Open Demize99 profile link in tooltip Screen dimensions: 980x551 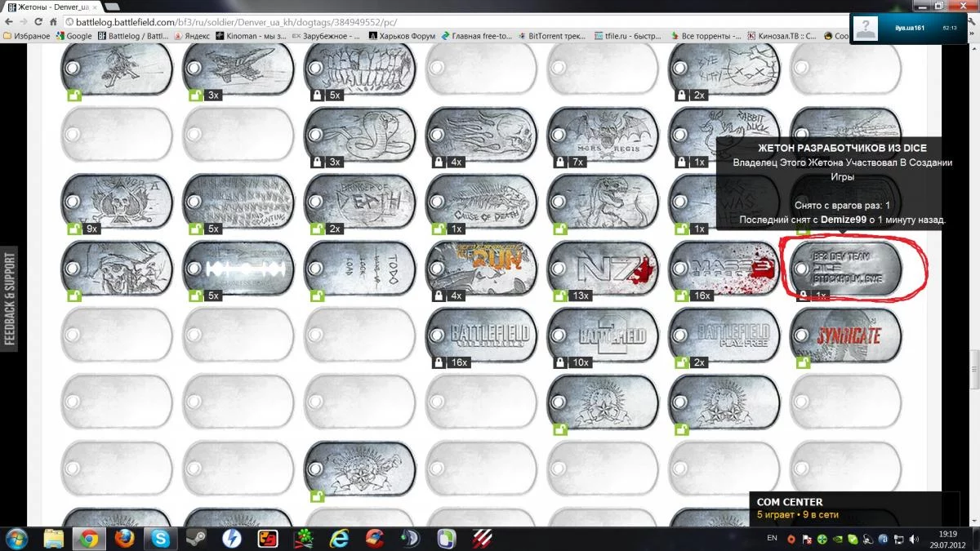click(x=844, y=220)
